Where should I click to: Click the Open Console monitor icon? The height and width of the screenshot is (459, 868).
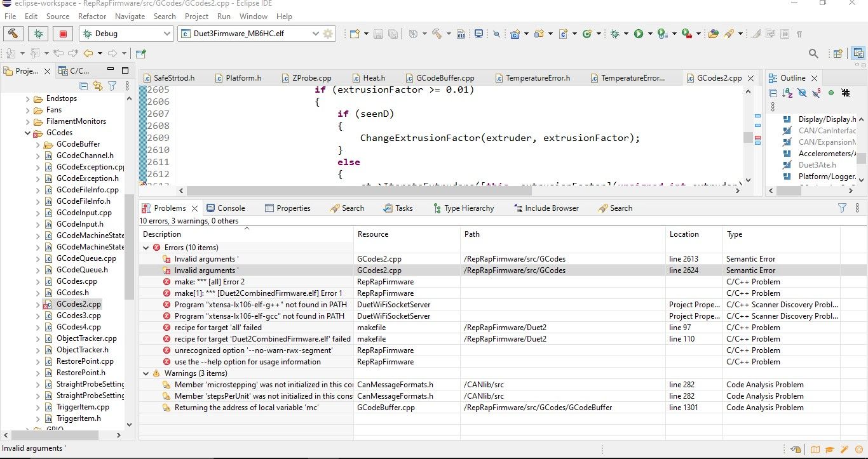coord(479,34)
